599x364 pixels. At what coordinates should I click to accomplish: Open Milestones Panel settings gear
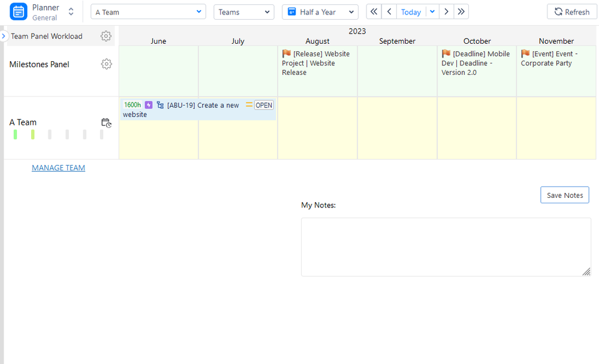pos(106,64)
